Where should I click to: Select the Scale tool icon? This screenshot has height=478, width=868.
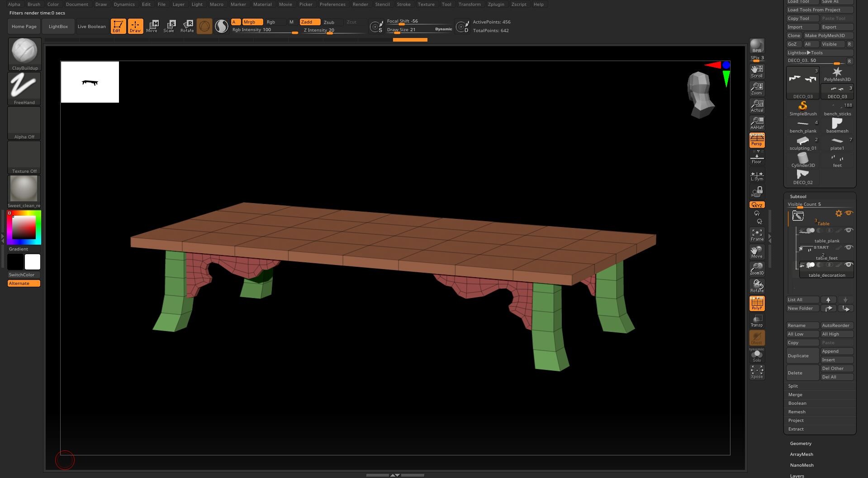(x=169, y=26)
